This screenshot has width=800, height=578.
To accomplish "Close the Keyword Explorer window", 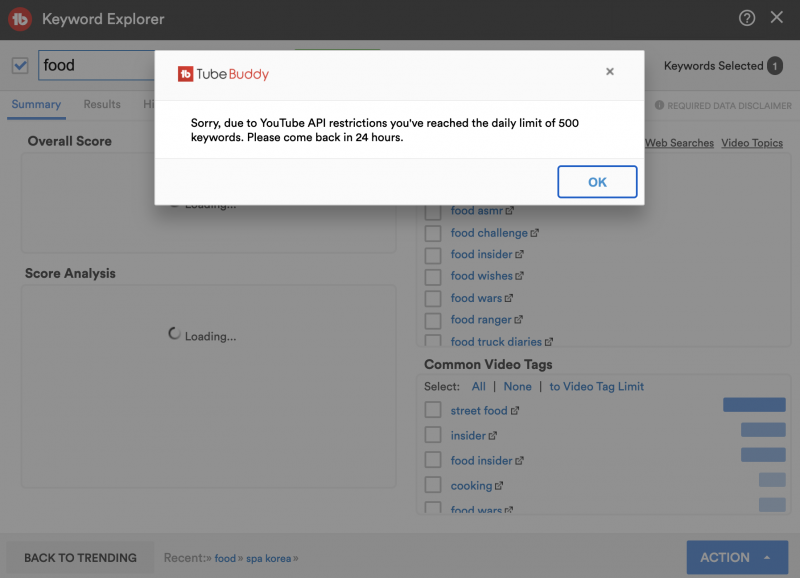I will (x=777, y=18).
